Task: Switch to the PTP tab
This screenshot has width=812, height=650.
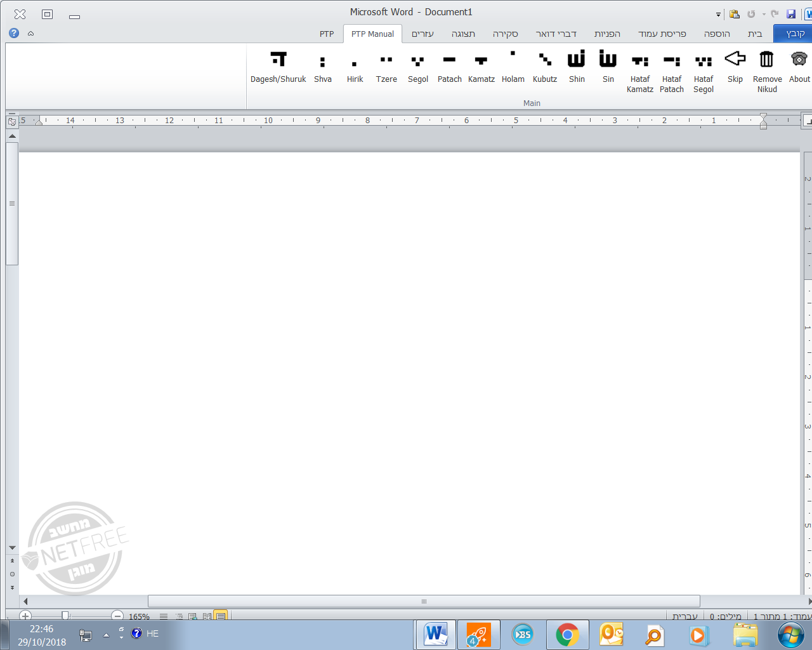Action: pyautogui.click(x=327, y=34)
